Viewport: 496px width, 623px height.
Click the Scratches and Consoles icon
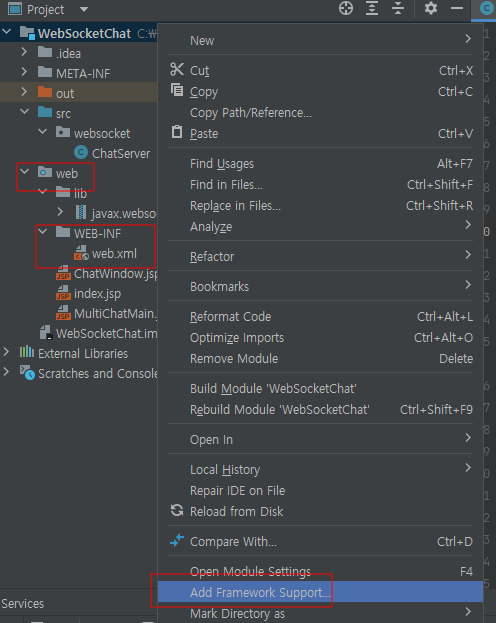(x=27, y=372)
